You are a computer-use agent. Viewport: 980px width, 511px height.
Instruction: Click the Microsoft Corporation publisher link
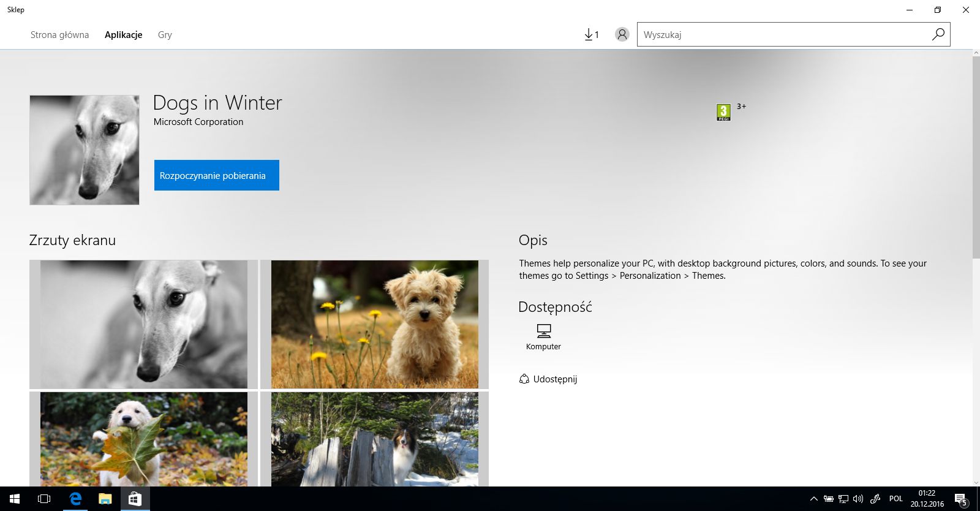point(198,122)
